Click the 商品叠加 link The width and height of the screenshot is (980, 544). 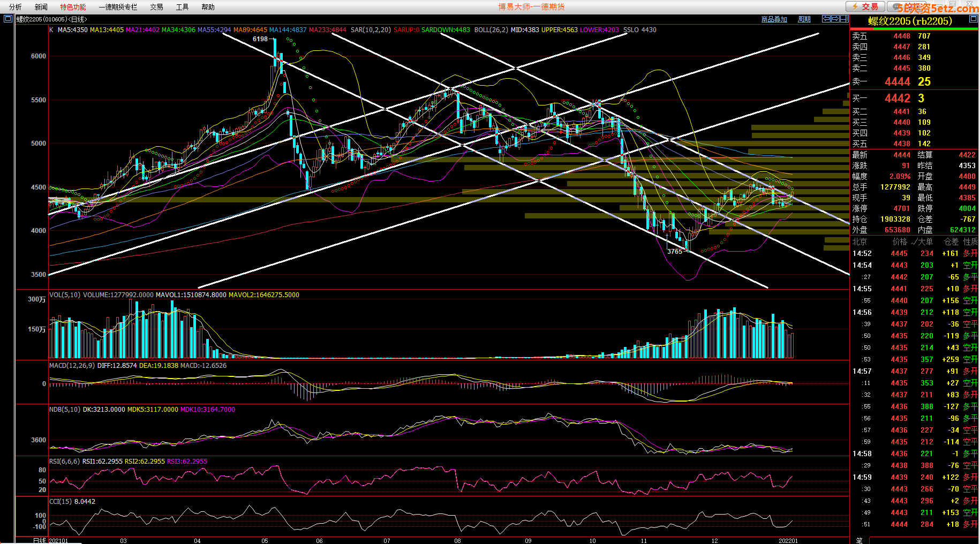[774, 19]
